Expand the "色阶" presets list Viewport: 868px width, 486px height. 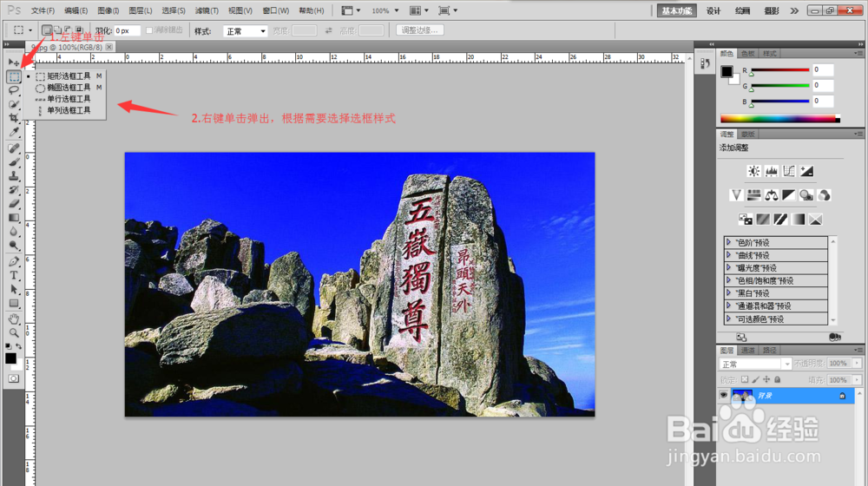(x=728, y=242)
